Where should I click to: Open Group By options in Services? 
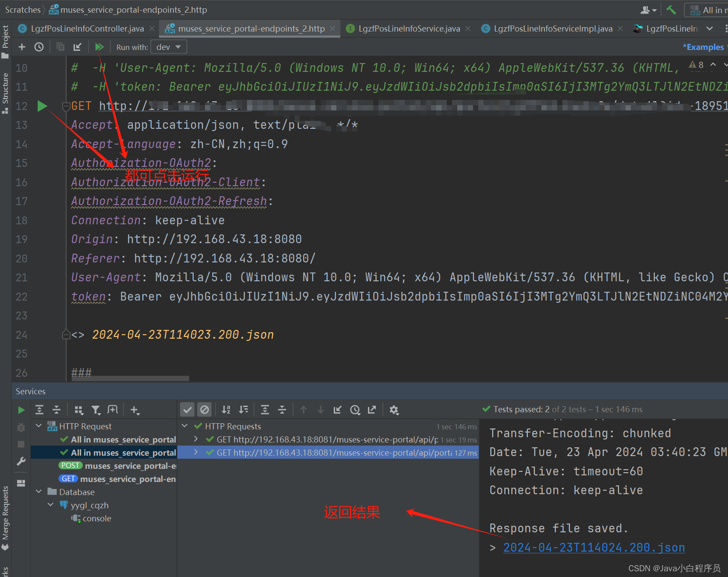click(x=79, y=410)
